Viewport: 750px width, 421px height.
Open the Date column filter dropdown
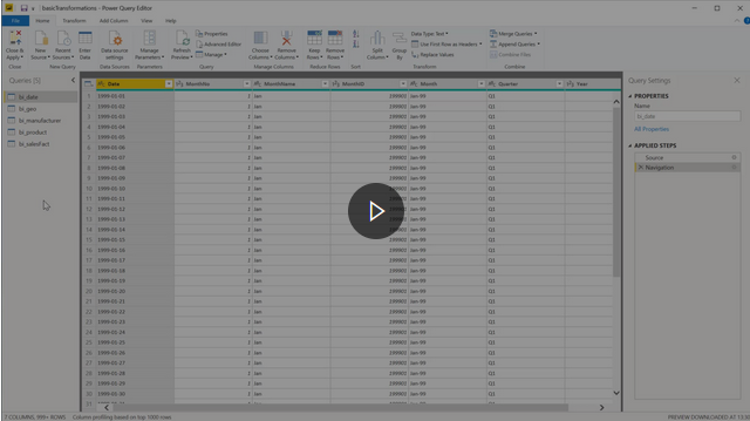tap(168, 84)
